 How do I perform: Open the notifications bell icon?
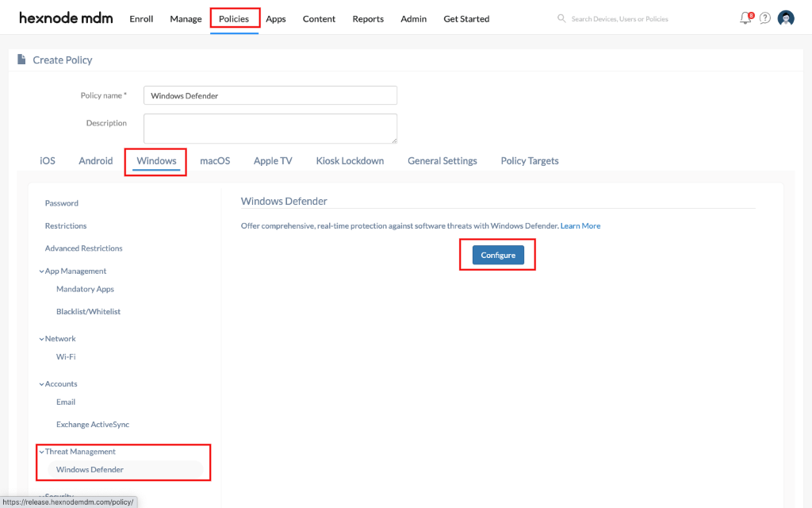[745, 18]
